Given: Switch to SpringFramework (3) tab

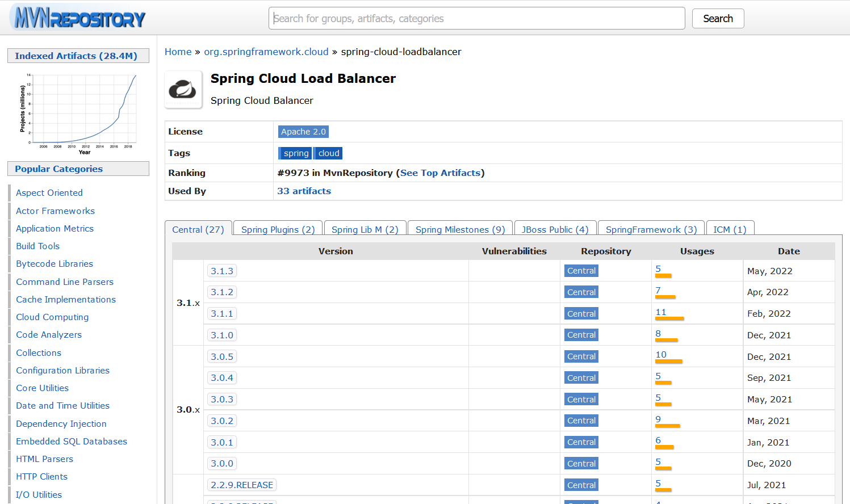Looking at the screenshot, I should click(x=651, y=229).
